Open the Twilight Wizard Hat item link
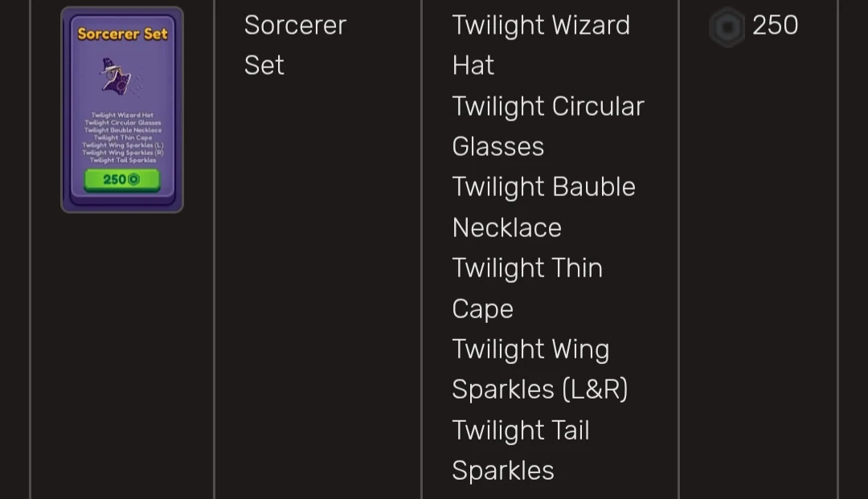This screenshot has height=499, width=868. [540, 44]
